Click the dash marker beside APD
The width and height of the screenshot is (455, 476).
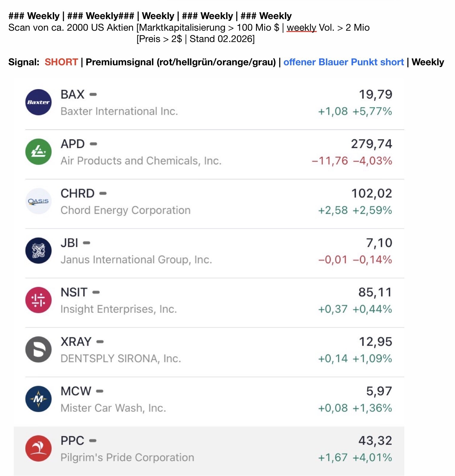pyautogui.click(x=93, y=144)
